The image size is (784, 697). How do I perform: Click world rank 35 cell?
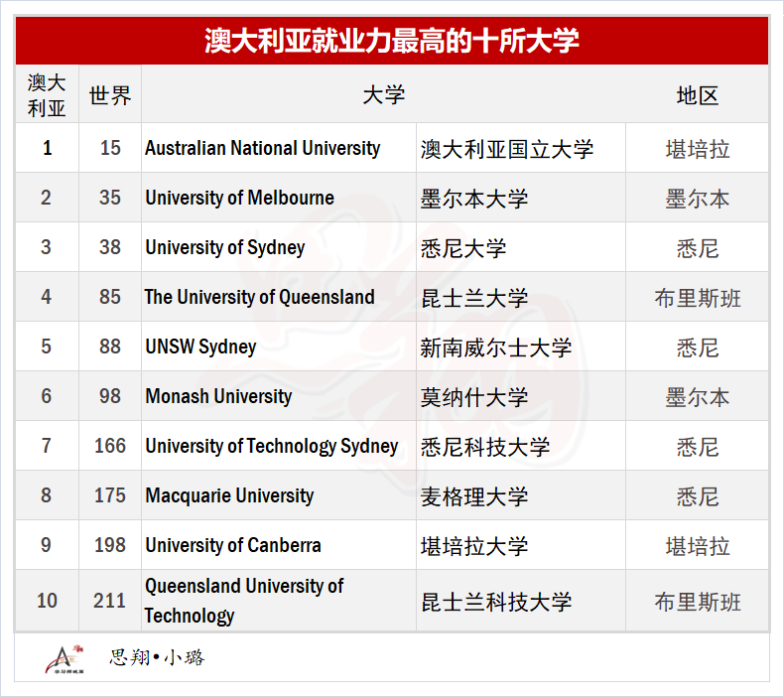[x=110, y=198]
